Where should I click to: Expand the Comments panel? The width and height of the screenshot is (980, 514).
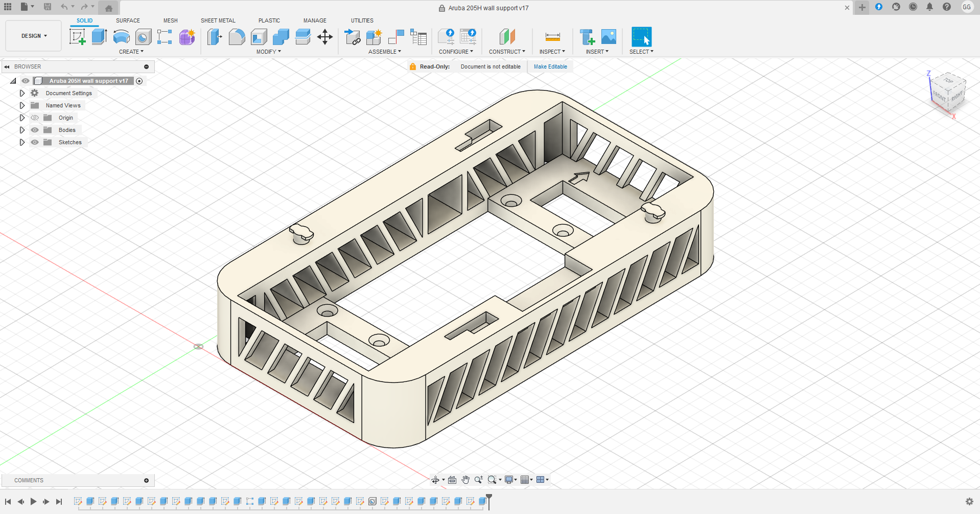coord(147,480)
